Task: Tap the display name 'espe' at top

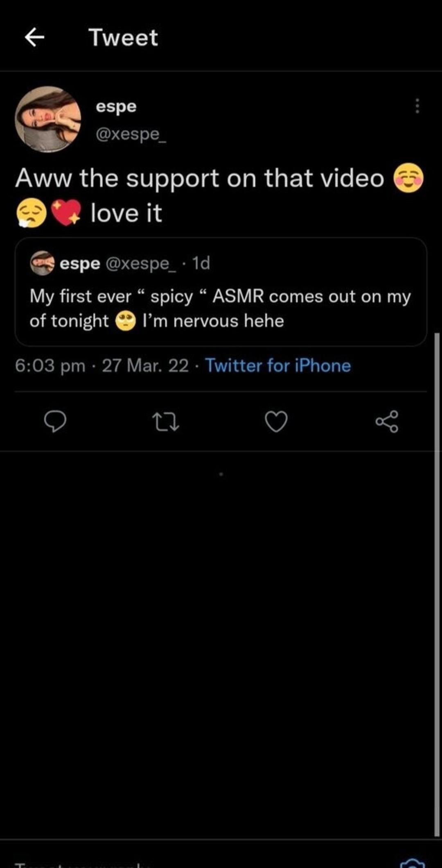Action: [116, 106]
